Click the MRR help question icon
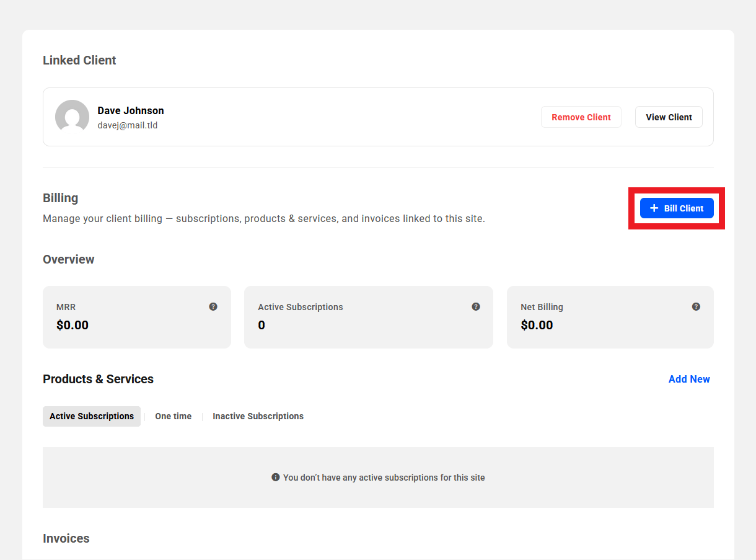The height and width of the screenshot is (560, 756). tap(213, 306)
